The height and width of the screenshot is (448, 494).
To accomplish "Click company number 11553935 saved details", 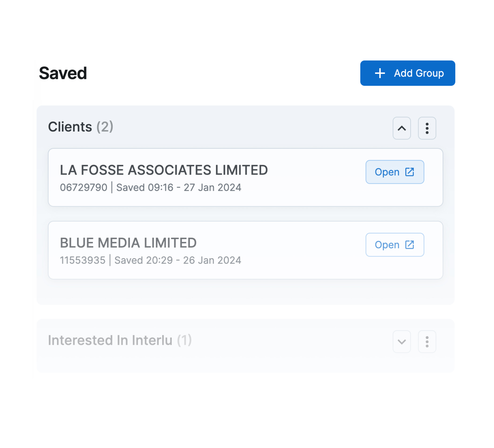I will click(150, 260).
